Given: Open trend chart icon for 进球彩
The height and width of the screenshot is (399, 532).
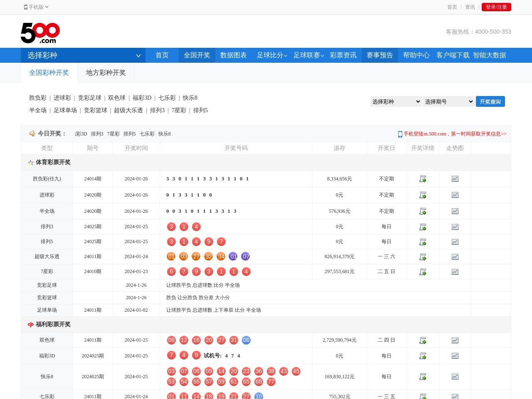Looking at the screenshot, I should 455,195.
